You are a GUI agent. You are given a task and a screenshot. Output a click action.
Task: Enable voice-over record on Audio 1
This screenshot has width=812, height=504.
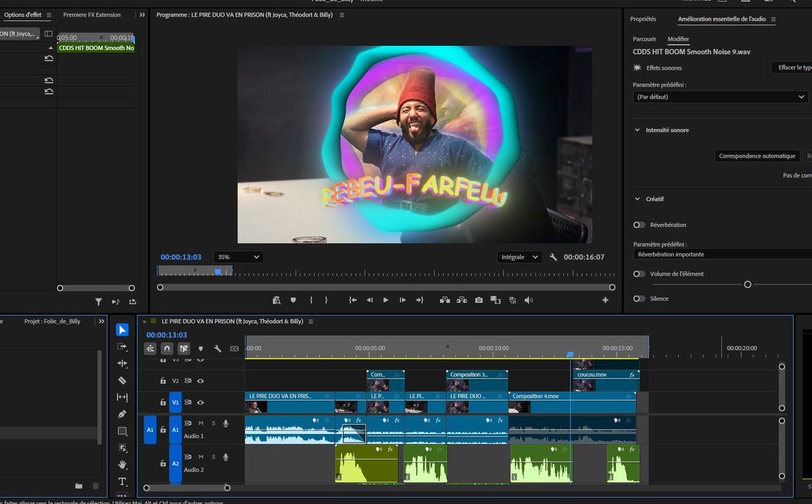[x=225, y=423]
